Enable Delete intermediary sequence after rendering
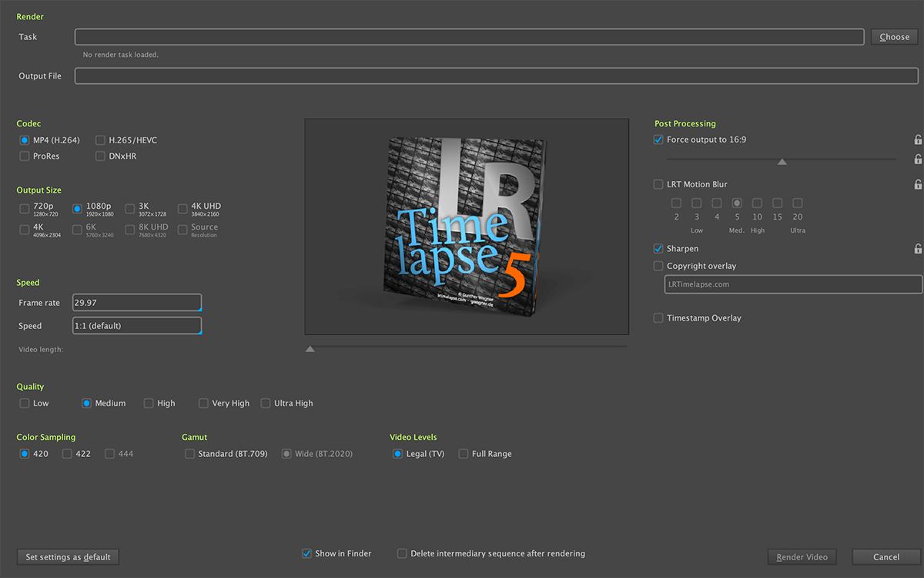This screenshot has width=924, height=578. pyautogui.click(x=402, y=553)
